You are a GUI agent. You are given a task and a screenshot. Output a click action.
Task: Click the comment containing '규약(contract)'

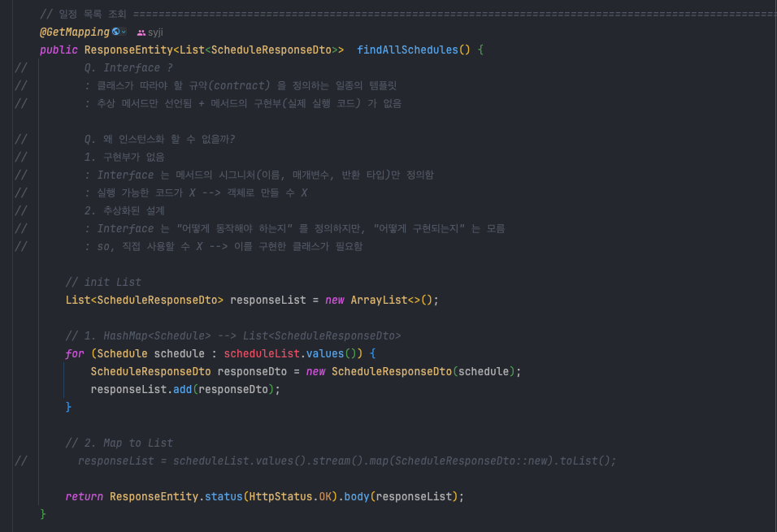point(241,86)
